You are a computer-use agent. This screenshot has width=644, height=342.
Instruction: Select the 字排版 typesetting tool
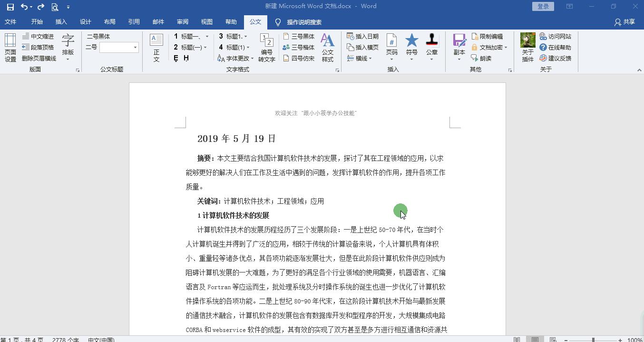(68, 47)
